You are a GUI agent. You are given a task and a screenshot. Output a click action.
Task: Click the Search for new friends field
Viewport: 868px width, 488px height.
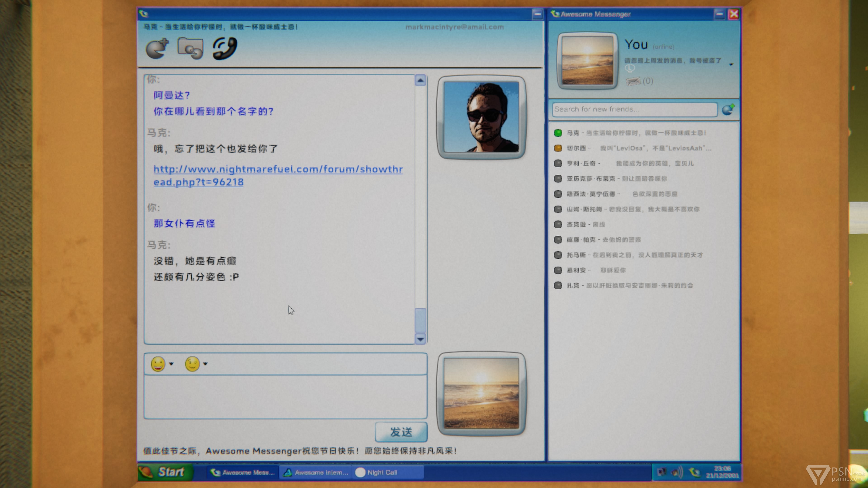pos(635,109)
